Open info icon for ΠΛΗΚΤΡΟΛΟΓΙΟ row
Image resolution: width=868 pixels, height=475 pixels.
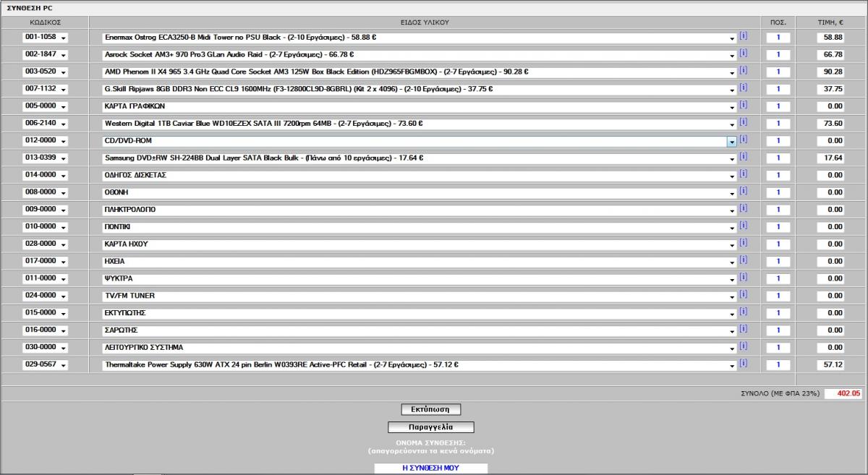[x=744, y=208]
